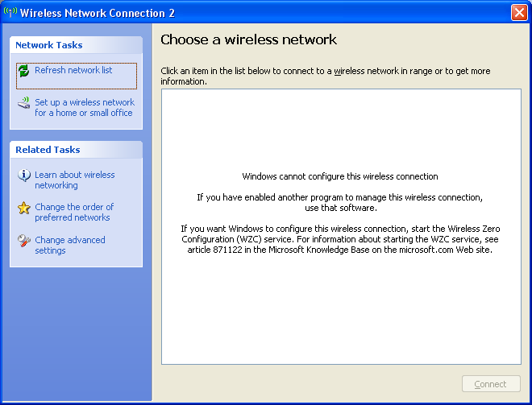Open Learn about wireless networking link
The width and height of the screenshot is (532, 405).
click(x=75, y=180)
